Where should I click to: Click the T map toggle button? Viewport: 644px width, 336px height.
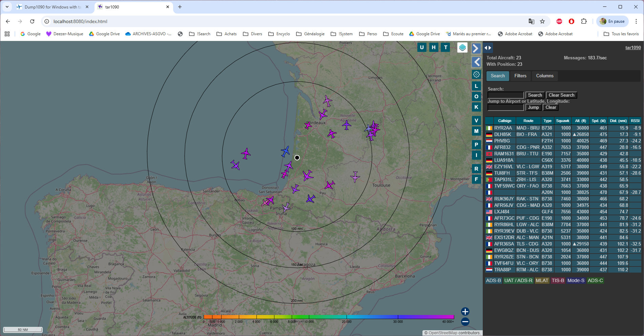(x=445, y=47)
